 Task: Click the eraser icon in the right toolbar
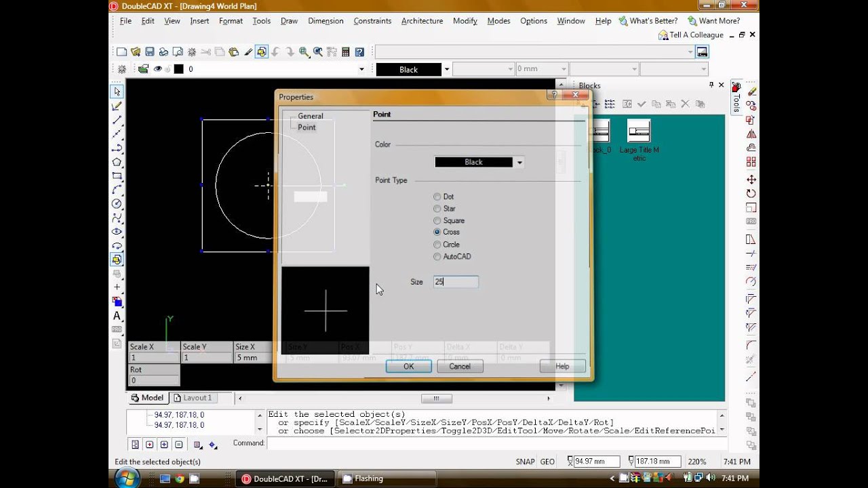pyautogui.click(x=751, y=91)
